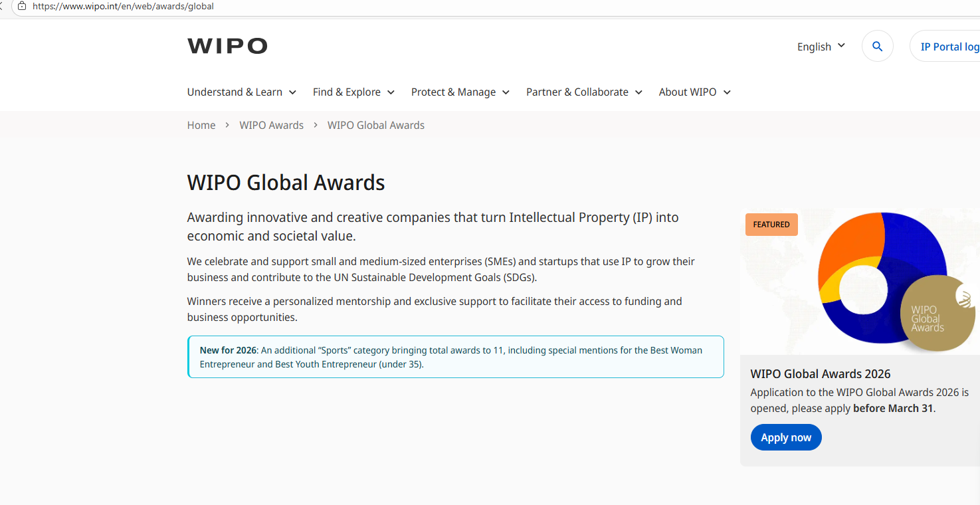Click the chevron beside About WIPO
Image resolution: width=980 pixels, height=505 pixels.
click(727, 92)
